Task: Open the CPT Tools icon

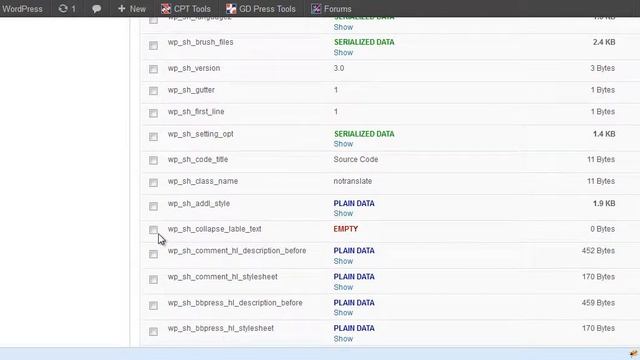Action: 166,9
